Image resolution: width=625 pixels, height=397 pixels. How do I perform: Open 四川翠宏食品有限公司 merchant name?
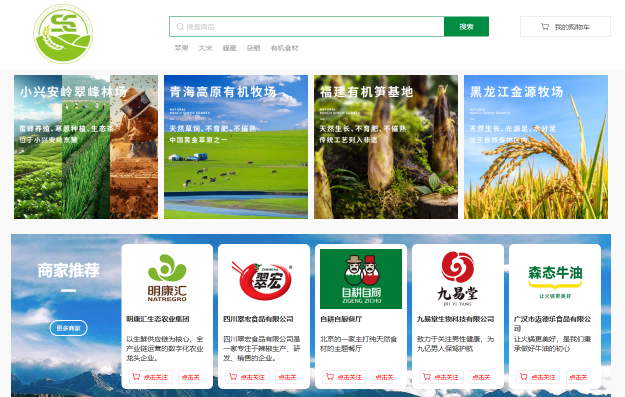click(x=258, y=319)
